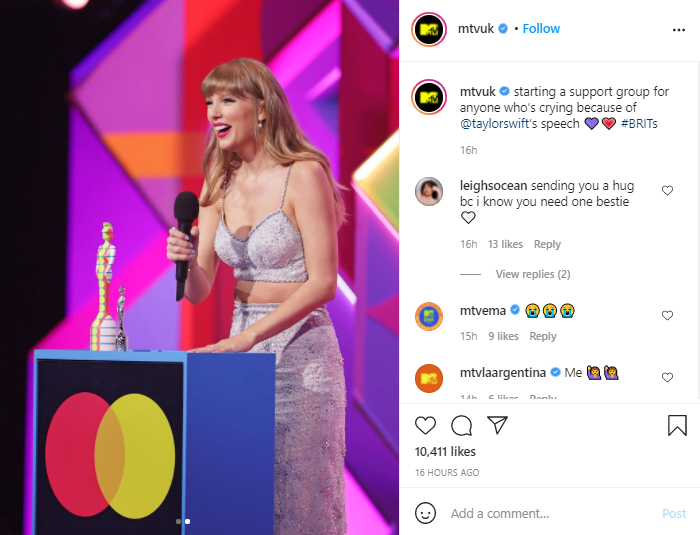Share the post with the paper plane icon

(x=497, y=425)
